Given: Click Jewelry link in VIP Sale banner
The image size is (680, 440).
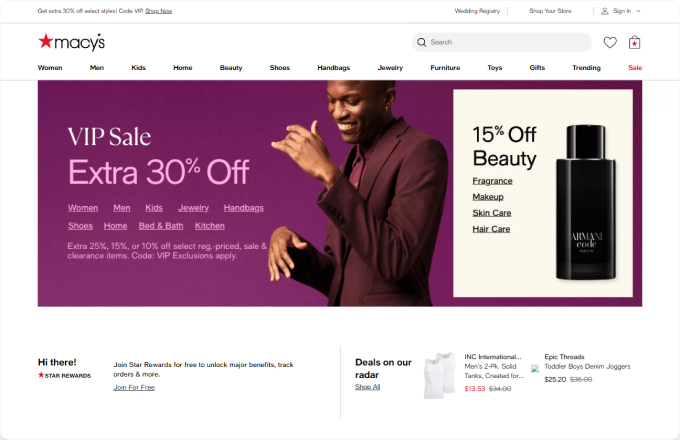Looking at the screenshot, I should [x=193, y=208].
